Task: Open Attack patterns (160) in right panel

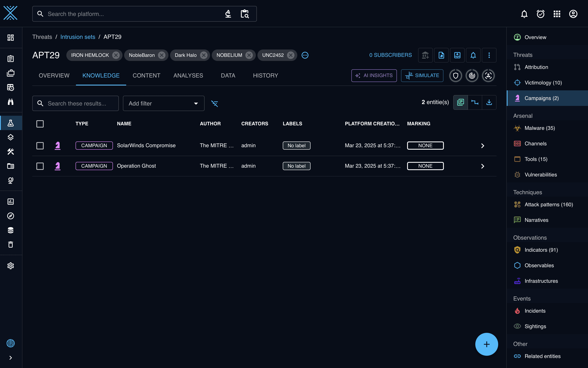Action: coord(547,204)
